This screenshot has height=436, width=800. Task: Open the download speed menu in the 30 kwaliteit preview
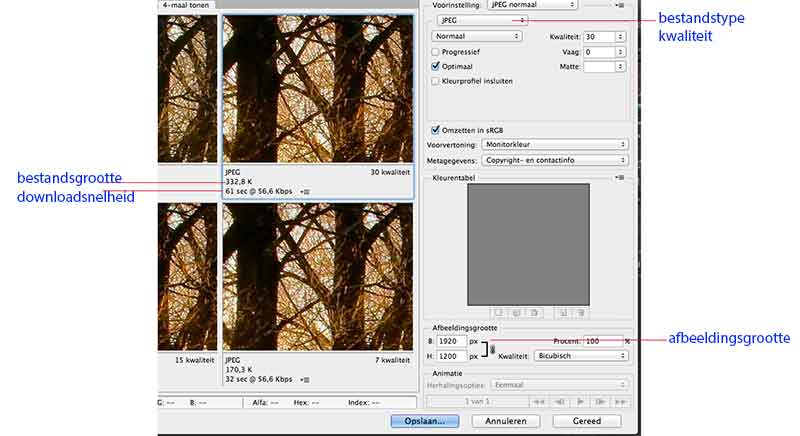coord(305,191)
